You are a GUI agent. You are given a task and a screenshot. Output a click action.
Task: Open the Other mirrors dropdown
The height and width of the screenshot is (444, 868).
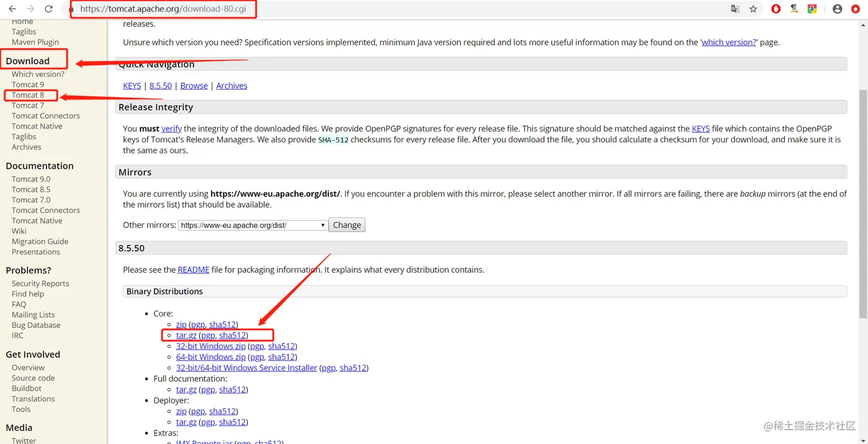click(x=253, y=225)
